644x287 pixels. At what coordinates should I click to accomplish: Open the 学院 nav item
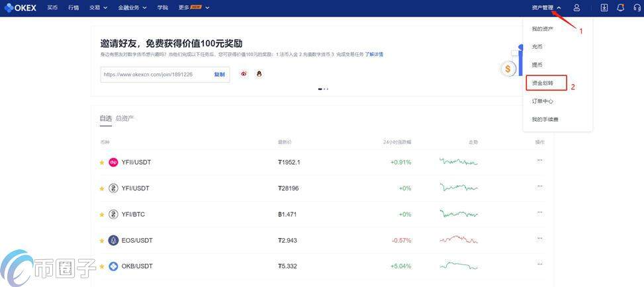(x=163, y=7)
